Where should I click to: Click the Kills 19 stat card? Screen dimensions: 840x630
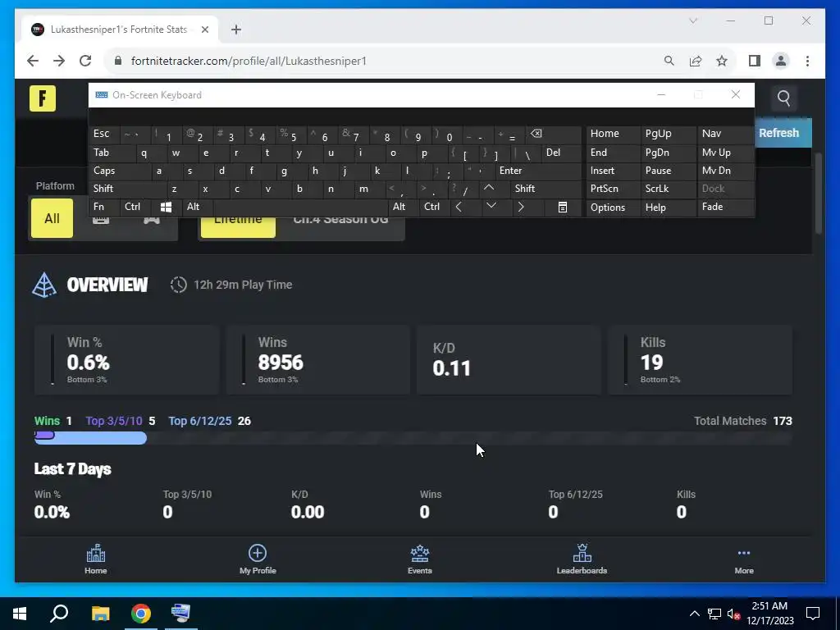click(x=701, y=360)
